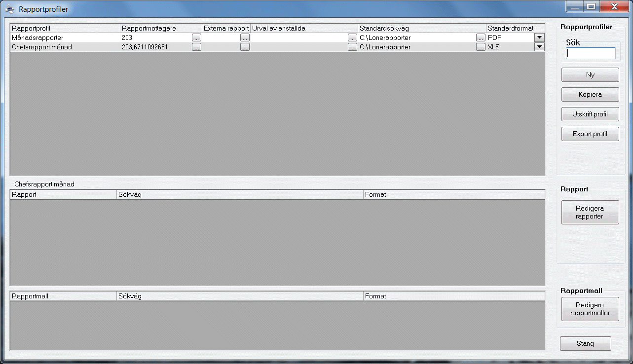
Task: Browse Standardsökväg for Chefsrapport månad row
Action: click(x=481, y=47)
